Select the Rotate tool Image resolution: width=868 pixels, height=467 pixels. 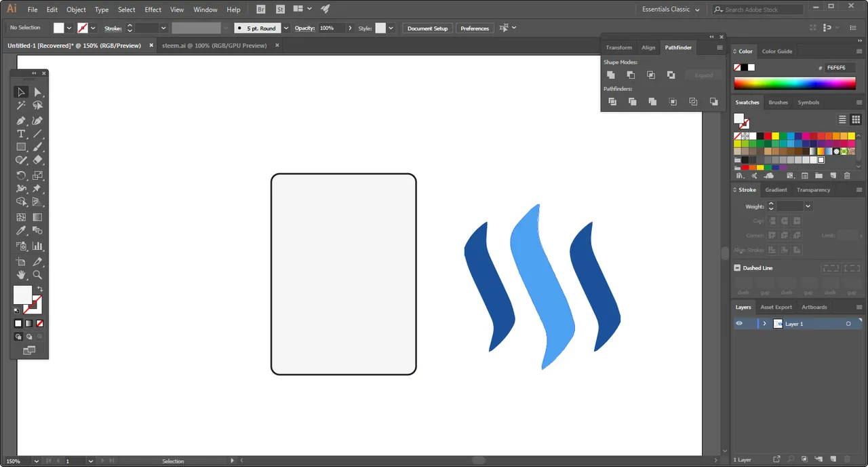click(21, 175)
